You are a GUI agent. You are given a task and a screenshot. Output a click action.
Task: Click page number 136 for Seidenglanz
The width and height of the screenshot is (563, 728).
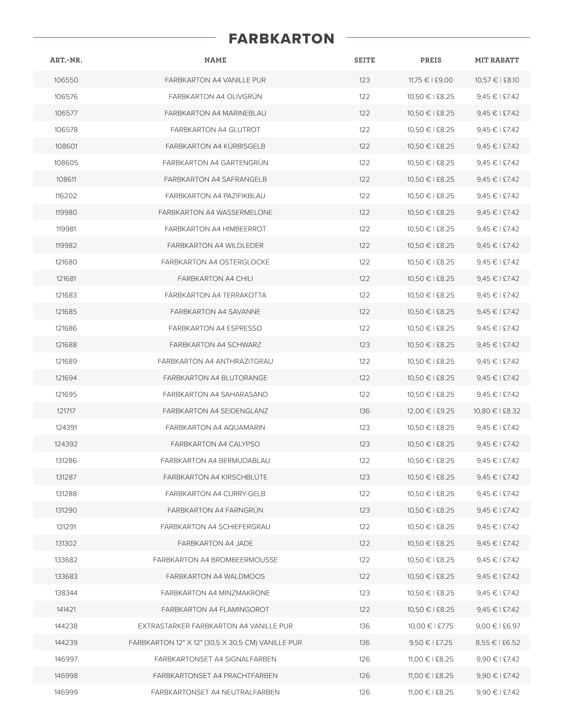point(365,411)
